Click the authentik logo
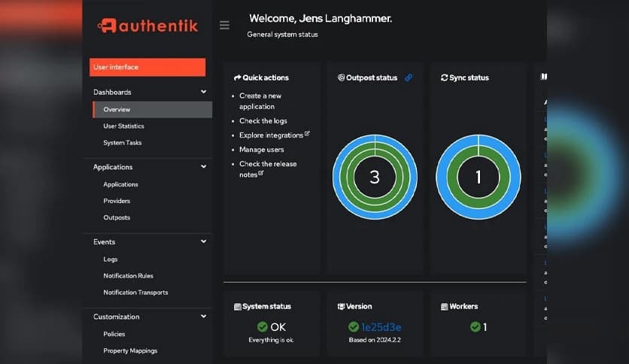The image size is (629, 364). coord(147,26)
